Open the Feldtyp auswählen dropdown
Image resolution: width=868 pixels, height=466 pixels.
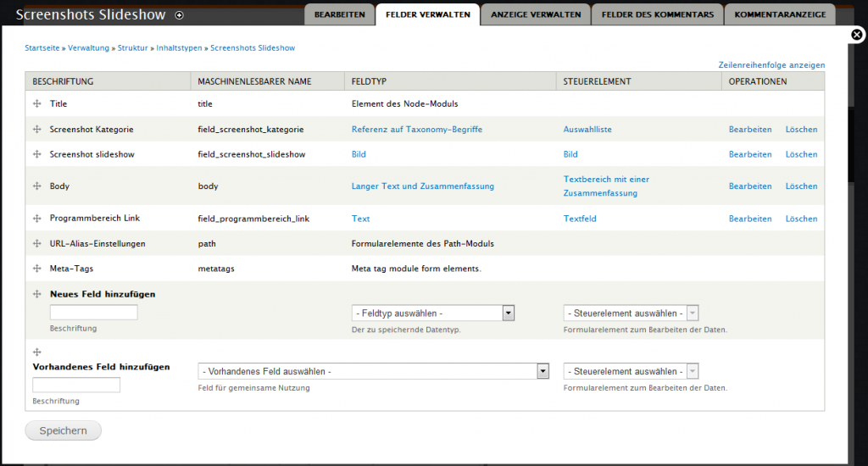pos(433,313)
